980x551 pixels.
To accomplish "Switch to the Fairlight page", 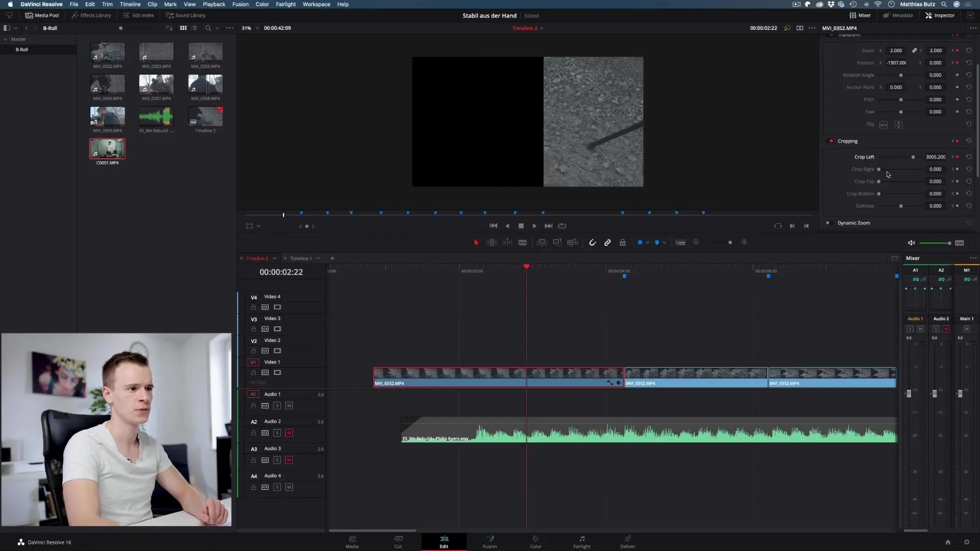I will [x=581, y=542].
